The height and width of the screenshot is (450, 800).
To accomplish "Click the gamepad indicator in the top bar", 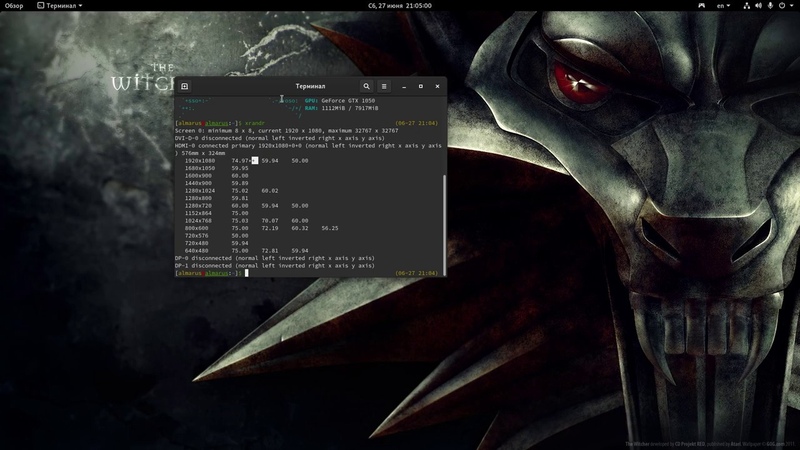I will [702, 6].
